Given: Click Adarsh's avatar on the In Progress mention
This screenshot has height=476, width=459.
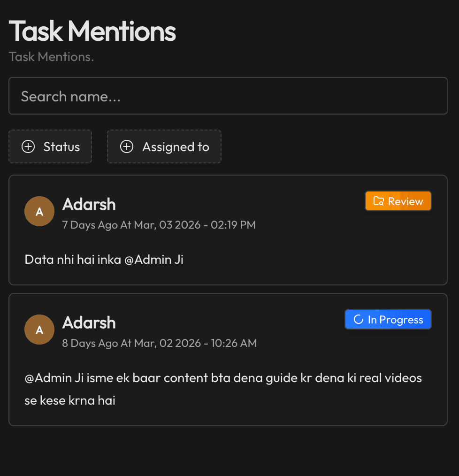Looking at the screenshot, I should pos(39,330).
